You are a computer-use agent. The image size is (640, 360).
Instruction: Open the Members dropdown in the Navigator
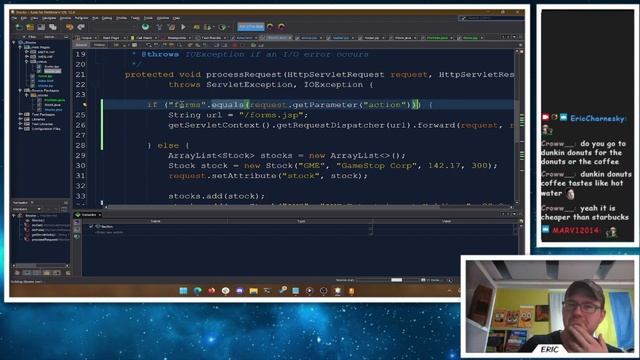[27, 209]
